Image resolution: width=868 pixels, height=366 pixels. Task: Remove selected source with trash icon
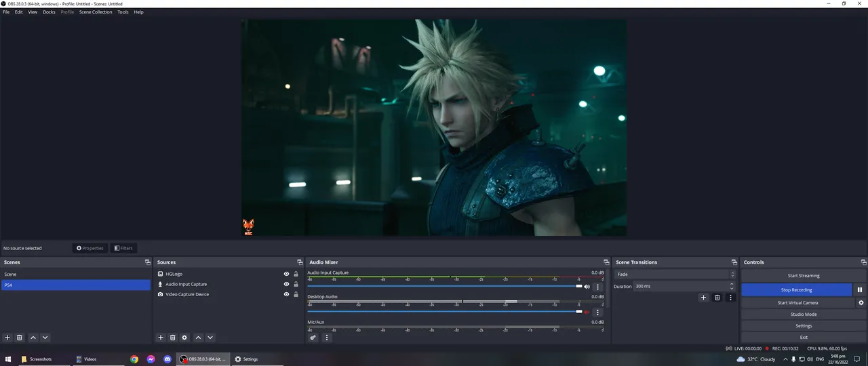(173, 338)
